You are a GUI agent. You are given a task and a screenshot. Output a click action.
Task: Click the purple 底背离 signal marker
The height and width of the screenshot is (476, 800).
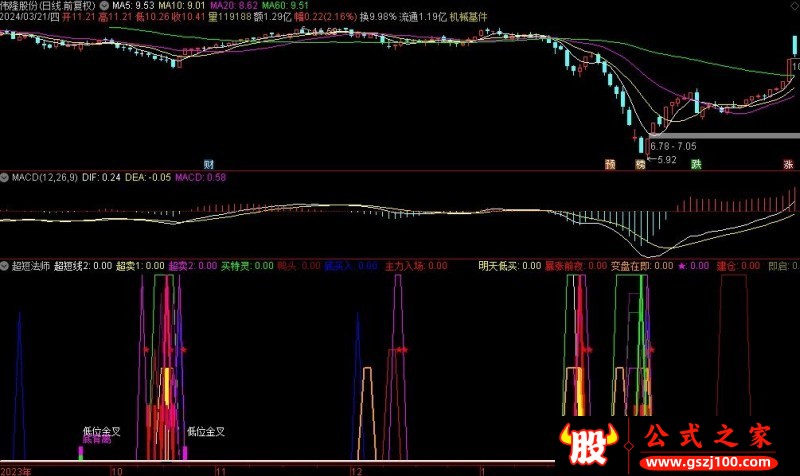[x=96, y=440]
